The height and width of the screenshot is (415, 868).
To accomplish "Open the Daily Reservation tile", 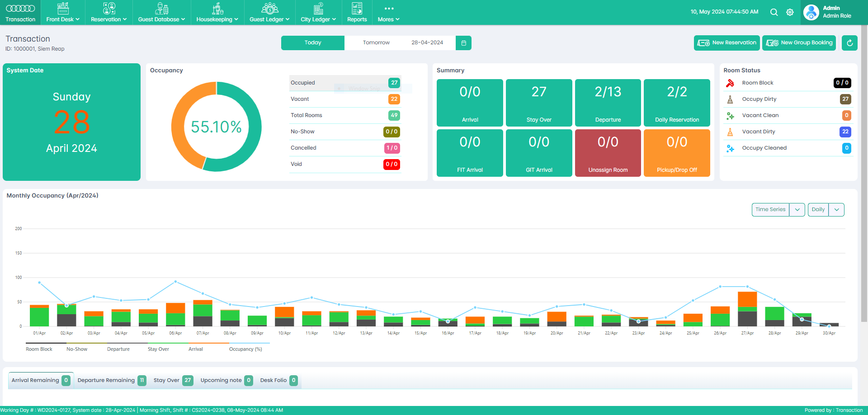I will pyautogui.click(x=677, y=103).
